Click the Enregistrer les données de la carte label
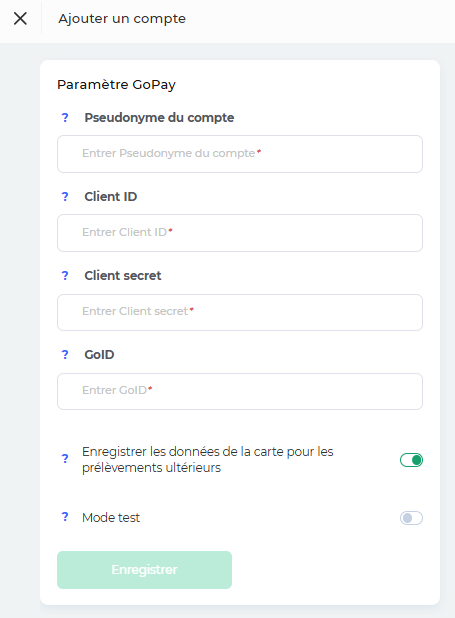Viewport: 455px width, 618px height. pyautogui.click(x=208, y=460)
